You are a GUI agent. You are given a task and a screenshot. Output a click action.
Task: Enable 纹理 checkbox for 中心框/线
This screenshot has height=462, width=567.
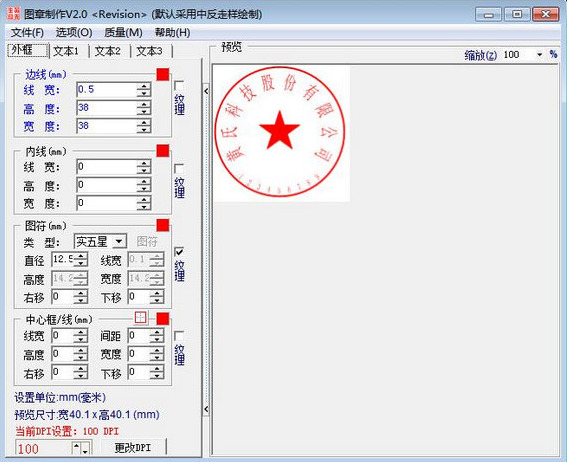(x=179, y=335)
